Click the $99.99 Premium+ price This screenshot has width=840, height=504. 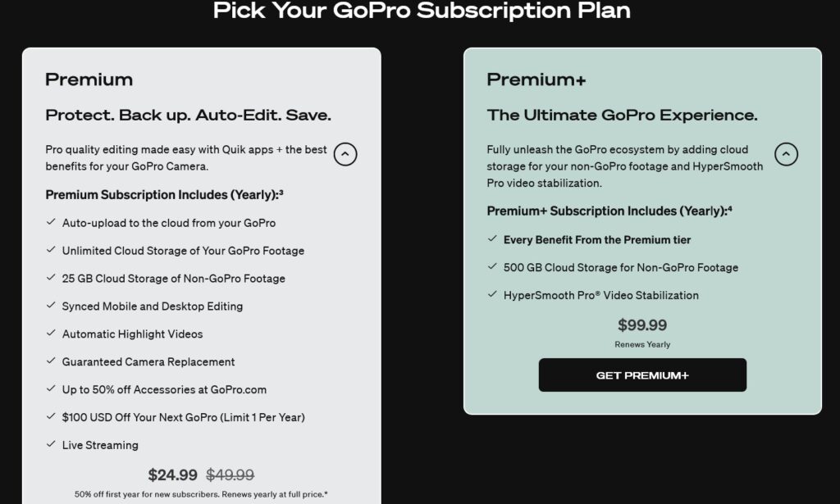point(642,325)
